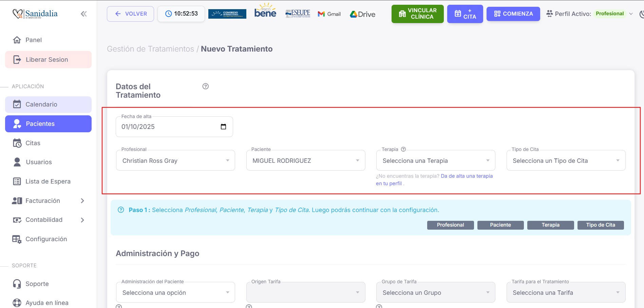The image size is (644, 308).
Task: Click the help icon beside Terapia label
Action: 403,149
